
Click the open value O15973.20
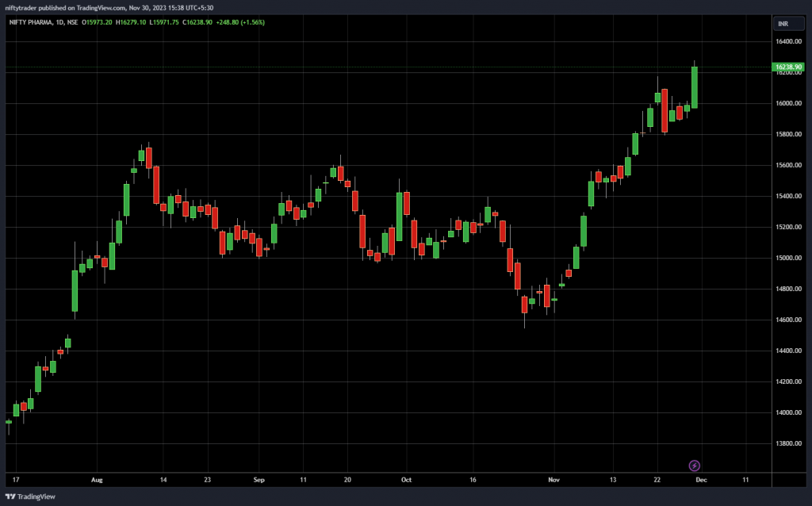point(97,22)
